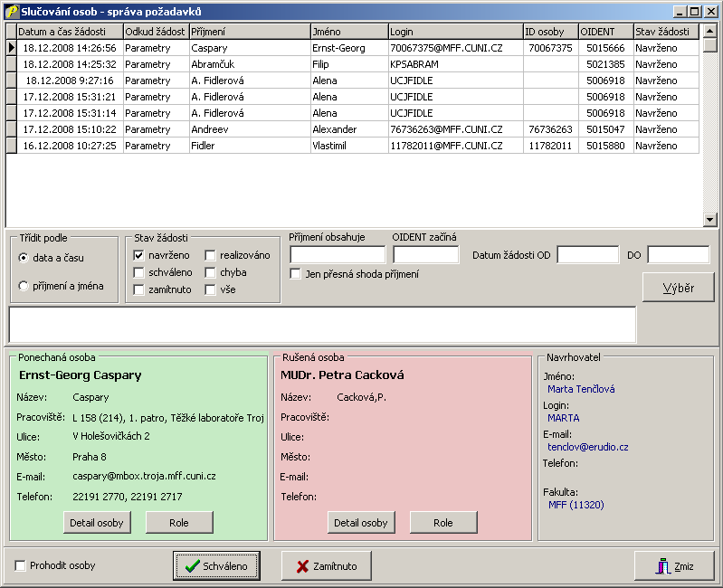Click the Zmiz exit door button
723x588 pixels.
(674, 566)
